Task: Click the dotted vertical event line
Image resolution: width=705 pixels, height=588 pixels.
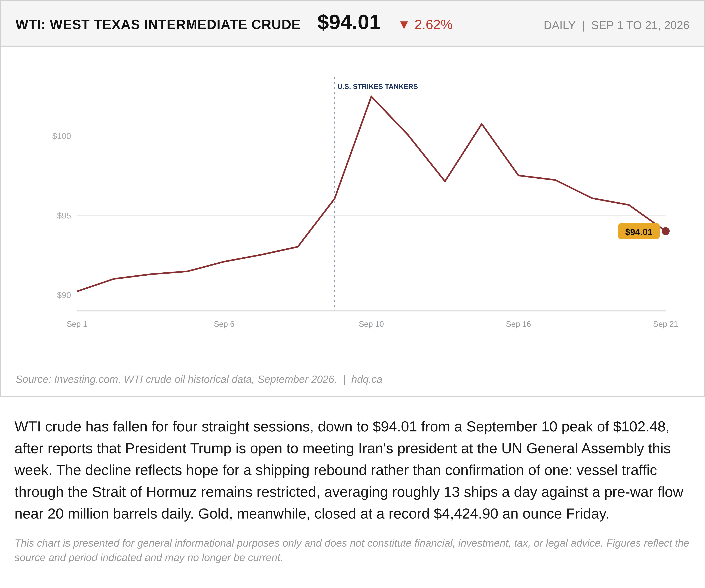Action: (x=334, y=193)
